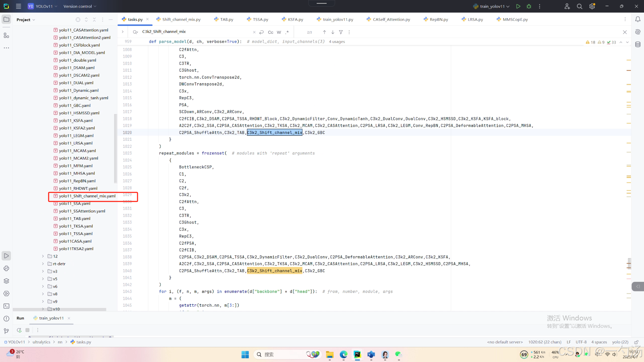Toggle Match Case in find bar
This screenshot has width=644, height=362.
[x=270, y=32]
